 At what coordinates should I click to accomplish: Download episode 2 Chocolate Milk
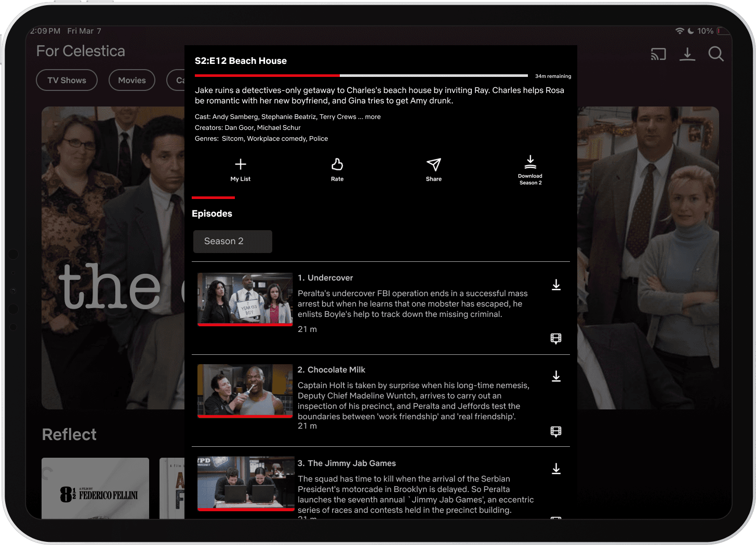coord(556,376)
